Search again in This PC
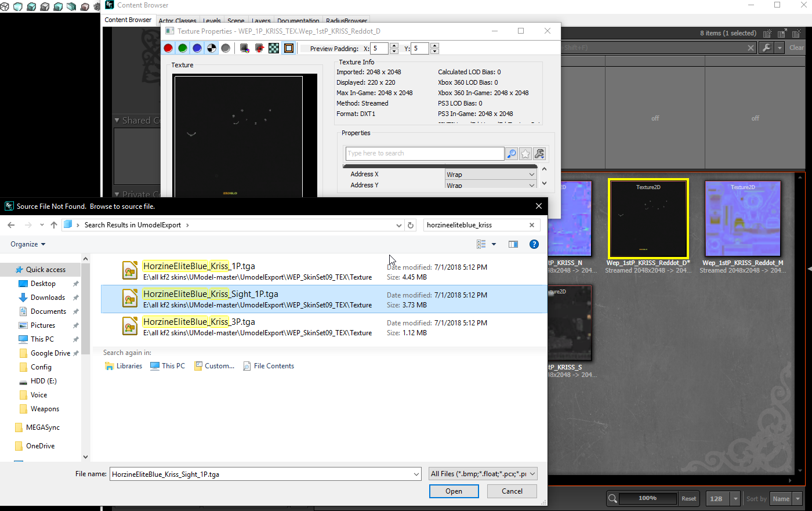This screenshot has width=812, height=511. (168, 366)
